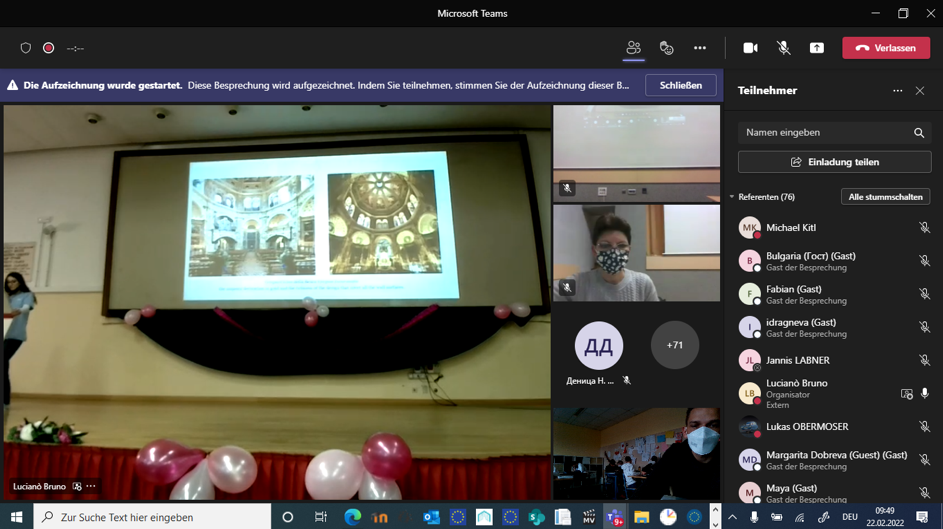943x529 pixels.
Task: Click the red recording indicator icon
Action: pos(48,48)
